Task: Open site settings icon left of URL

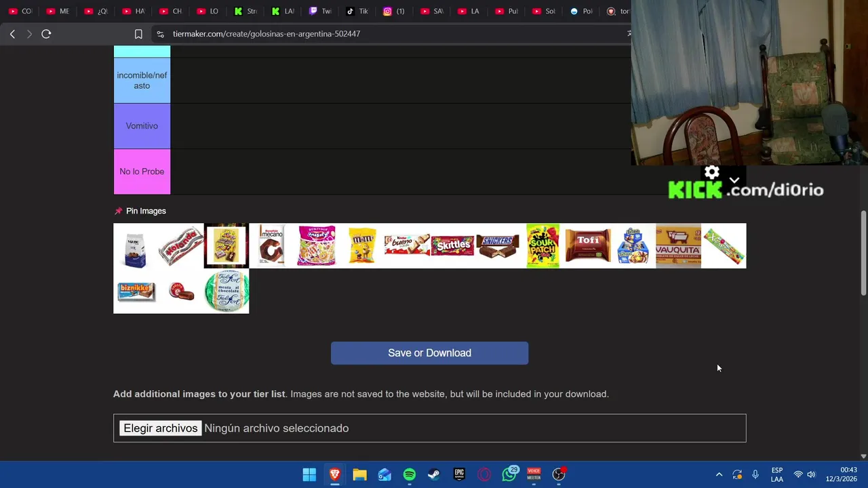Action: (159, 34)
